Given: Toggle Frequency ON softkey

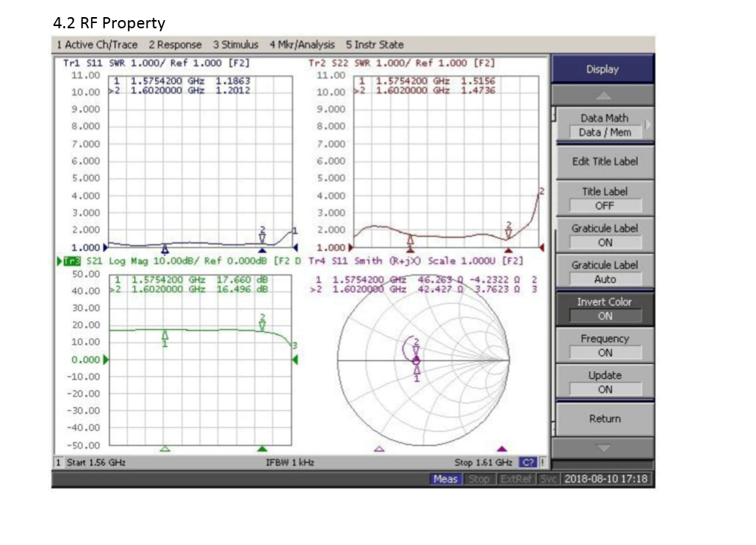Looking at the screenshot, I should click(605, 345).
